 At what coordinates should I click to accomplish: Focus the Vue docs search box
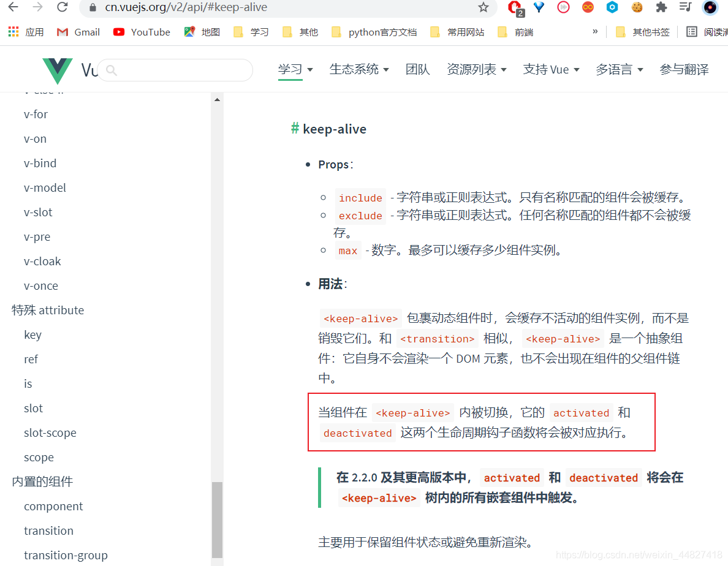pyautogui.click(x=175, y=70)
